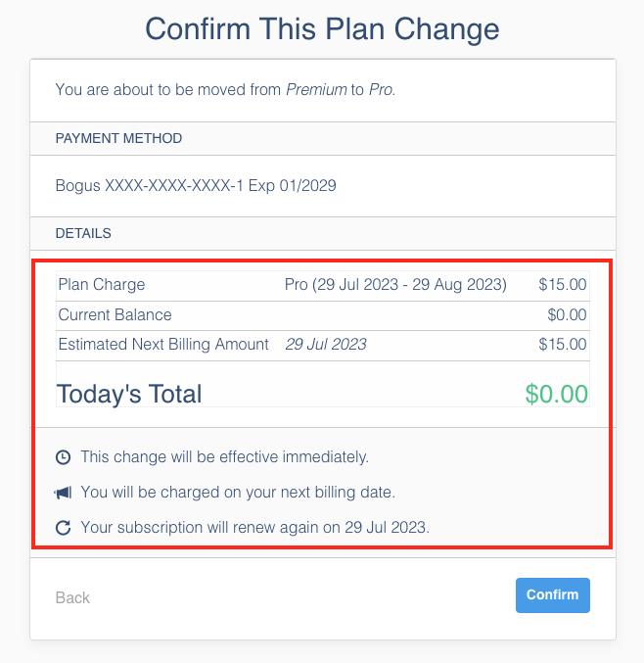Click the green $0.00 total amount

[x=556, y=394]
